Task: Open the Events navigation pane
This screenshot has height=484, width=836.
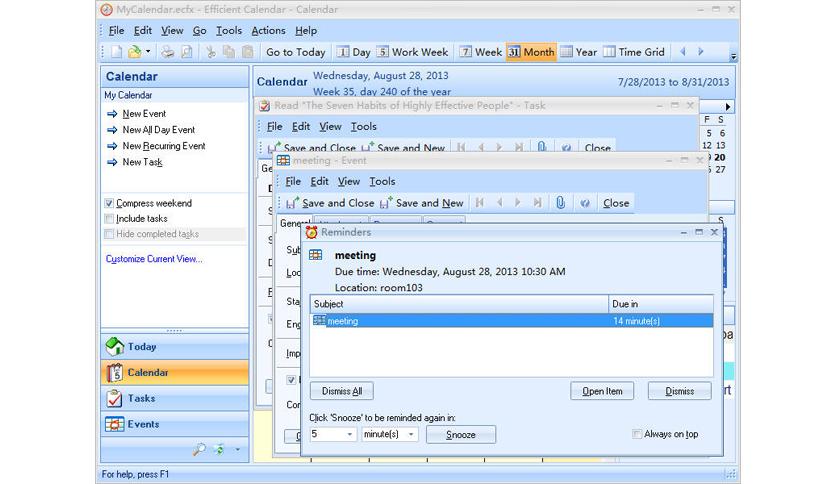Action: pos(174,424)
